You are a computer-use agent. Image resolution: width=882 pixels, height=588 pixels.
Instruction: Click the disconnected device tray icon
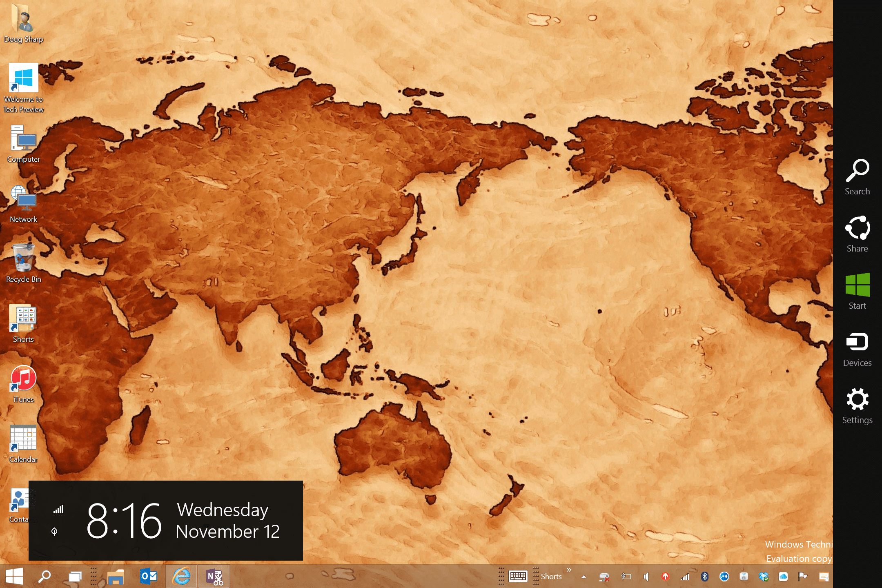pyautogui.click(x=604, y=576)
